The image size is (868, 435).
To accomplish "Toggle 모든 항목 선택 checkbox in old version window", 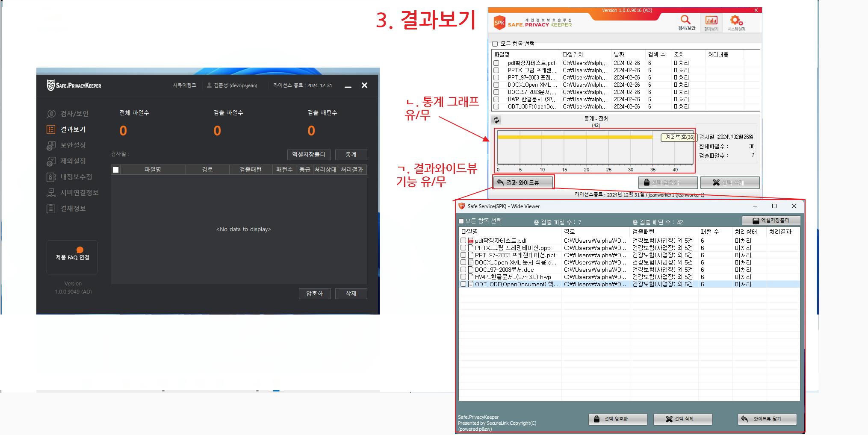I will pos(495,44).
